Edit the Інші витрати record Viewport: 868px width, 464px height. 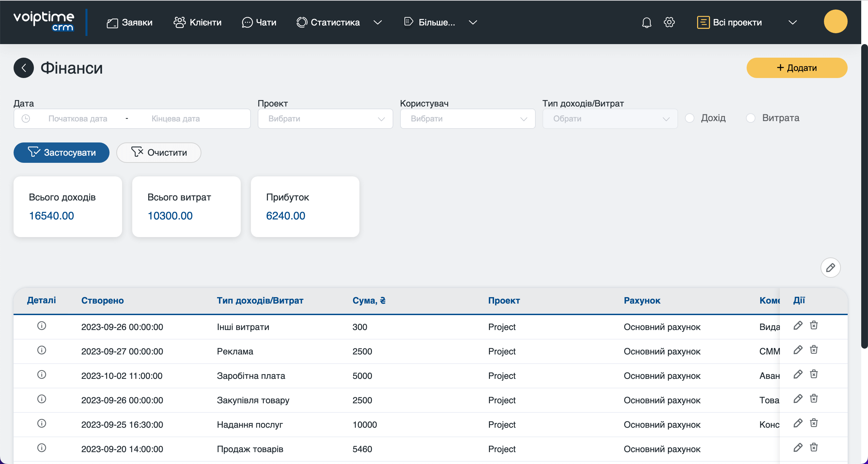pos(798,325)
